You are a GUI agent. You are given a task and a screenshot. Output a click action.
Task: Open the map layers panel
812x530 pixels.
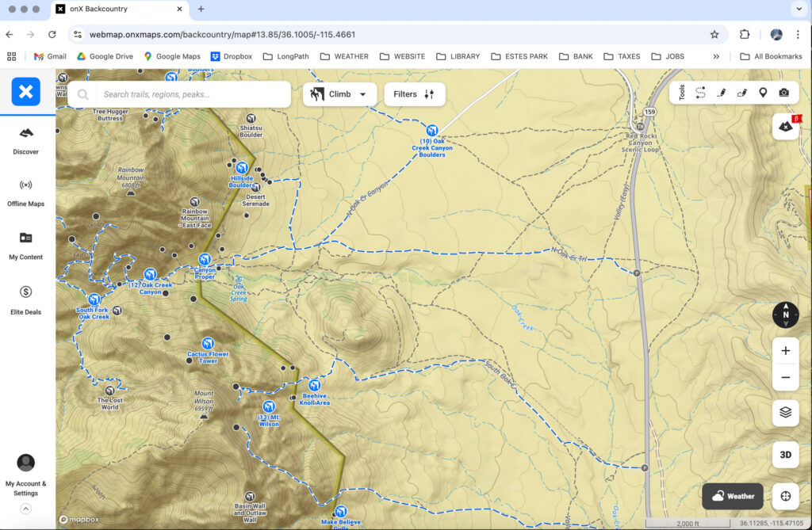[785, 412]
